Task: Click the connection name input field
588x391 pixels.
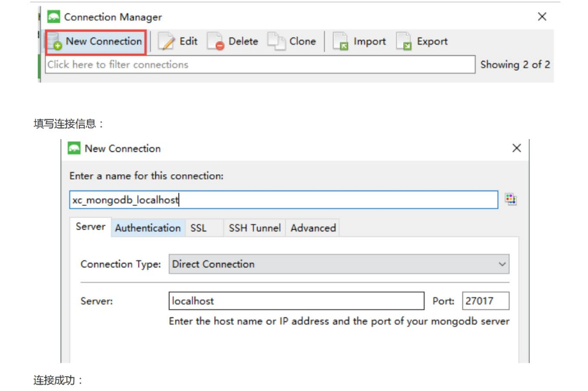Action: pyautogui.click(x=283, y=200)
